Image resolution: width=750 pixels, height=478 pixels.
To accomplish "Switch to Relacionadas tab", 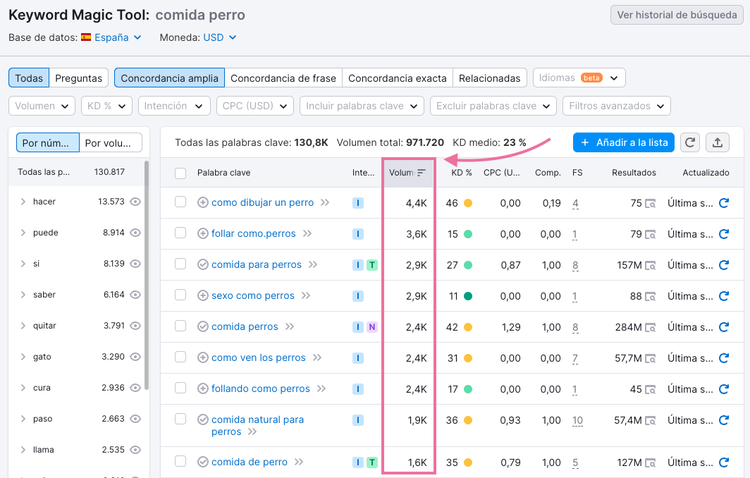I will click(x=489, y=78).
